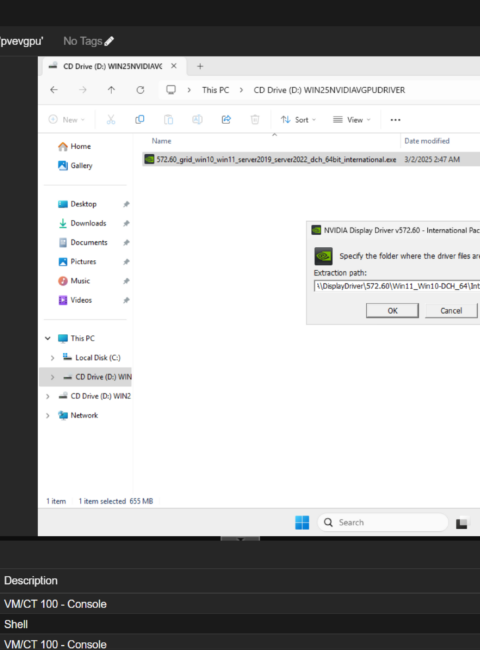480x650 pixels.
Task: Open Music in quick access
Action: [80, 281]
